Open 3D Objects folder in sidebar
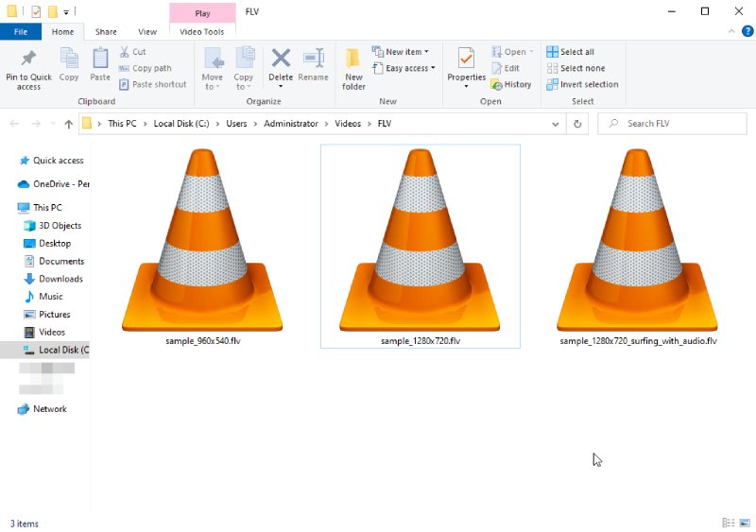 pos(53,225)
